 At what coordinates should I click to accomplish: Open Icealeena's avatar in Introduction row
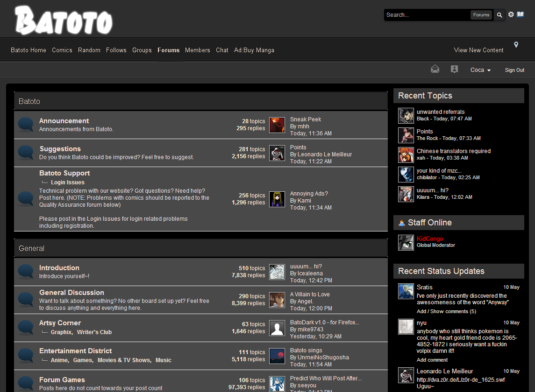[277, 272]
